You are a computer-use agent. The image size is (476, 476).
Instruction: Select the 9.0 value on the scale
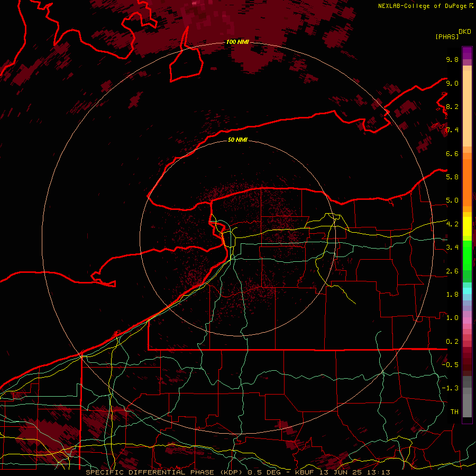(452, 83)
